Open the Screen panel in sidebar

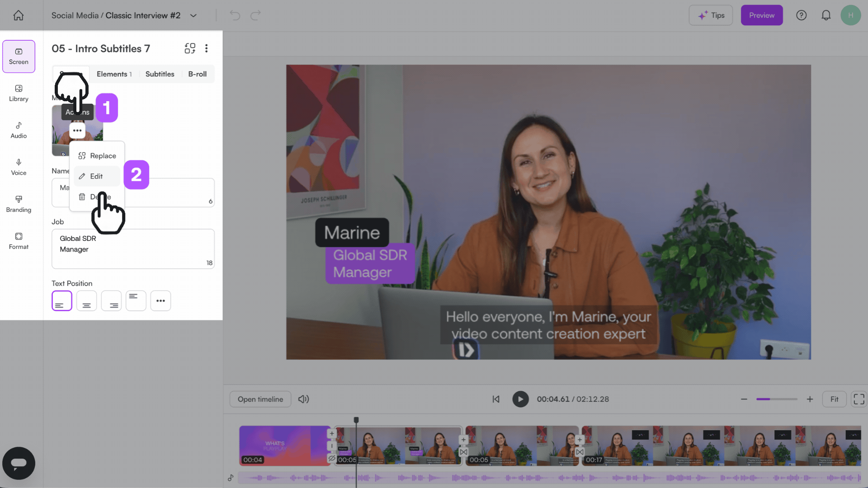click(19, 56)
